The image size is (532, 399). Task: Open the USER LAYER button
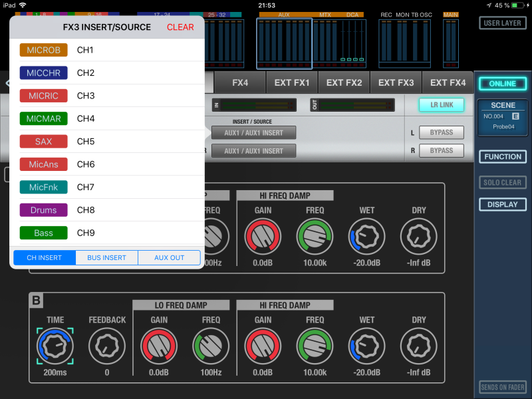(502, 23)
